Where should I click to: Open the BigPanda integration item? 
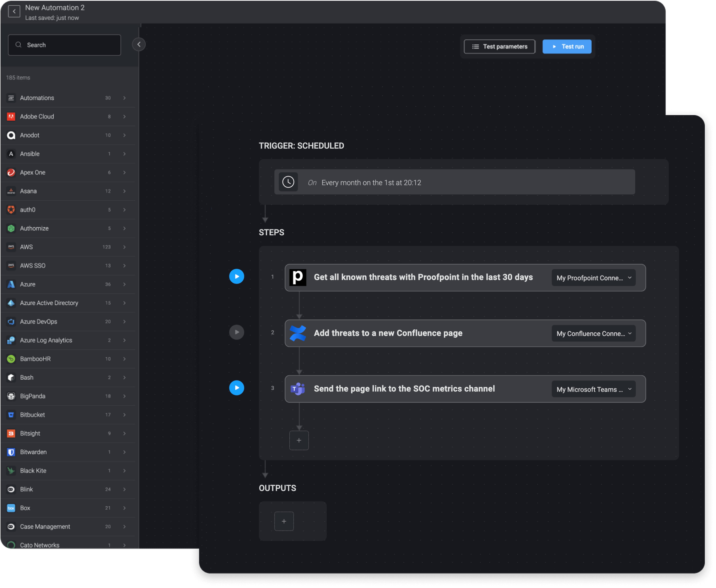(68, 396)
